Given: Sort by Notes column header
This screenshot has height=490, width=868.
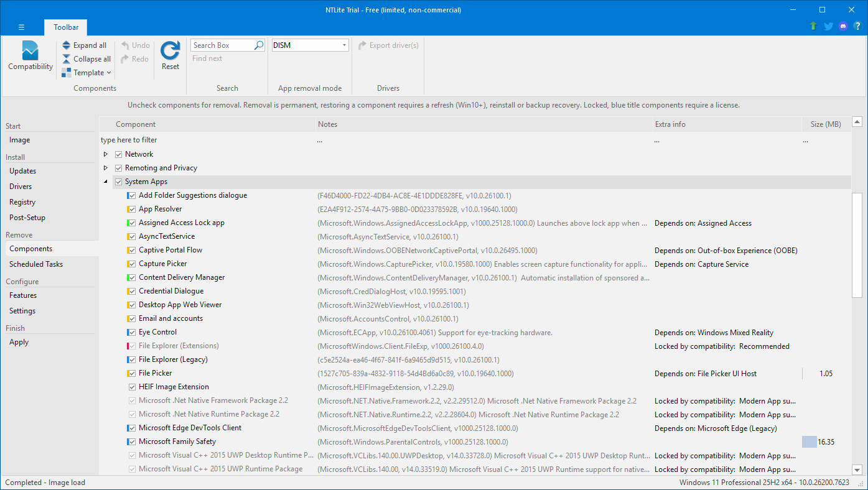Looking at the screenshot, I should pyautogui.click(x=484, y=124).
